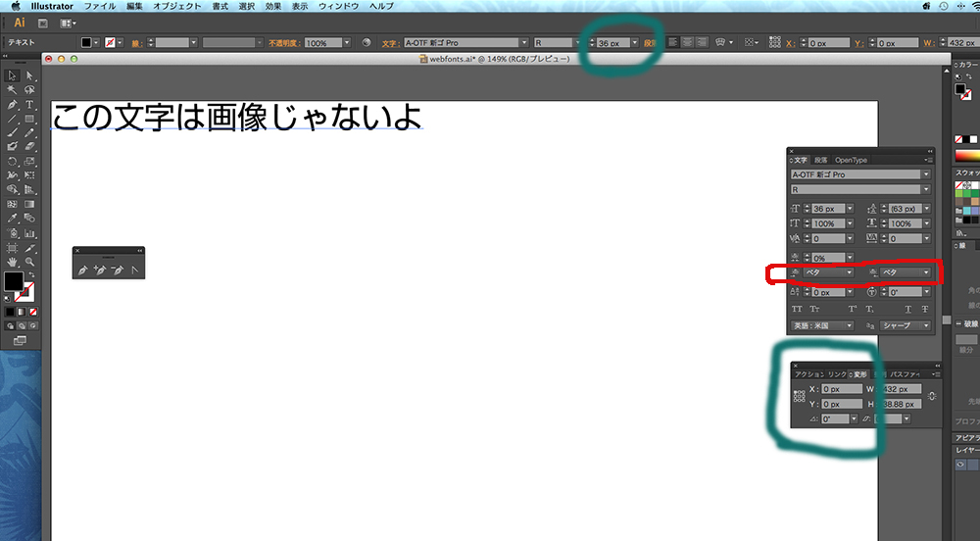980x541 pixels.
Task: Open the ファイル menu
Action: pos(100,6)
